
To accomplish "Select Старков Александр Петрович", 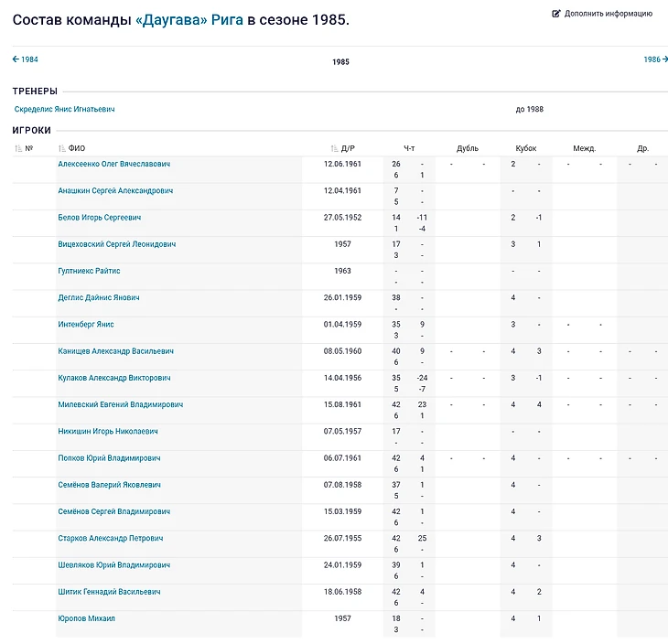I will coord(112,538).
